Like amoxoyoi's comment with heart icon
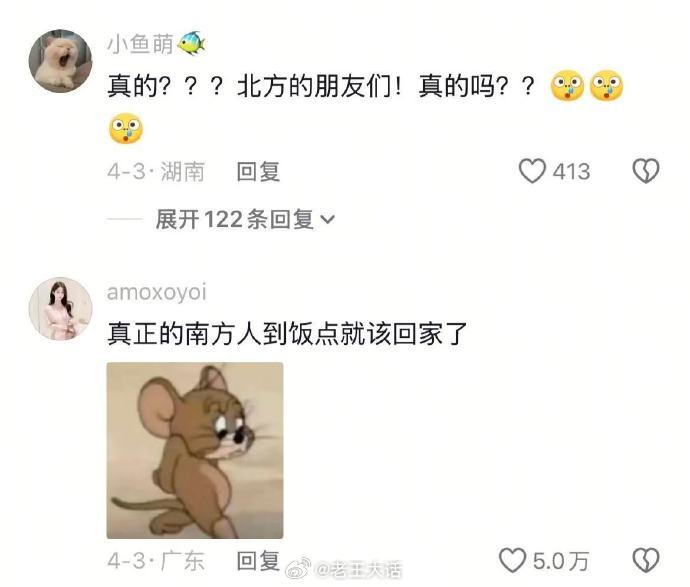This screenshot has width=690, height=587. pyautogui.click(x=512, y=560)
